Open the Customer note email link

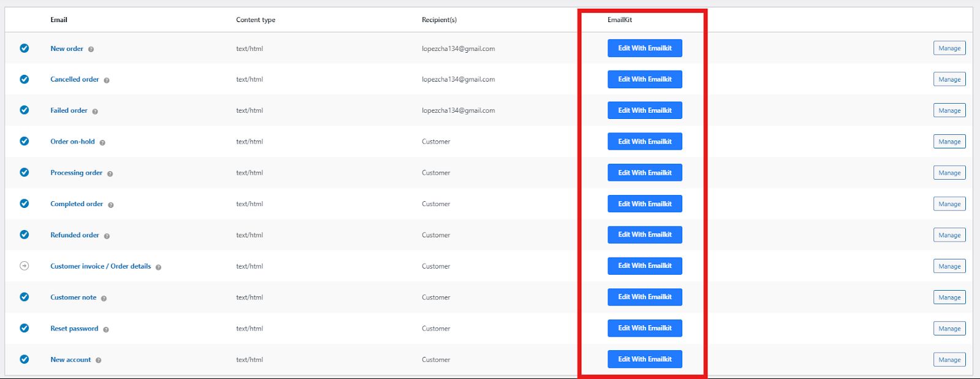pyautogui.click(x=73, y=297)
